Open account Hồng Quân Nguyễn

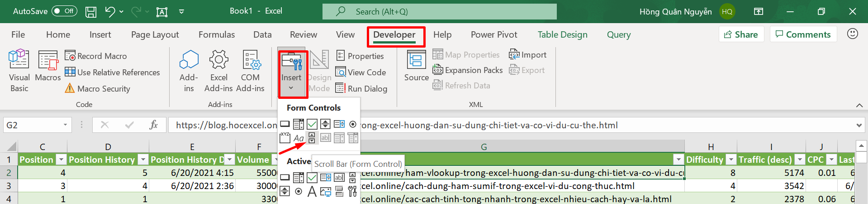[x=687, y=11]
